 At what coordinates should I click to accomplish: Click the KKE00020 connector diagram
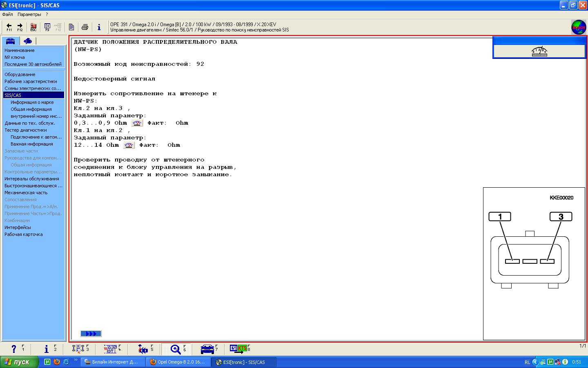(534, 264)
